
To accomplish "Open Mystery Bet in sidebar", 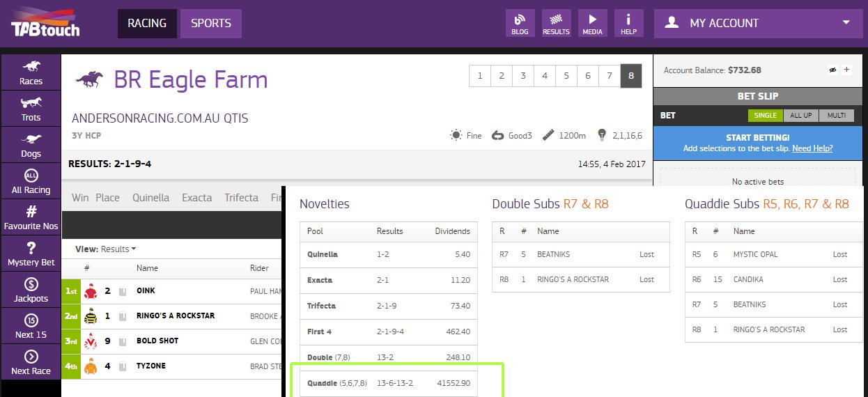I will click(31, 254).
